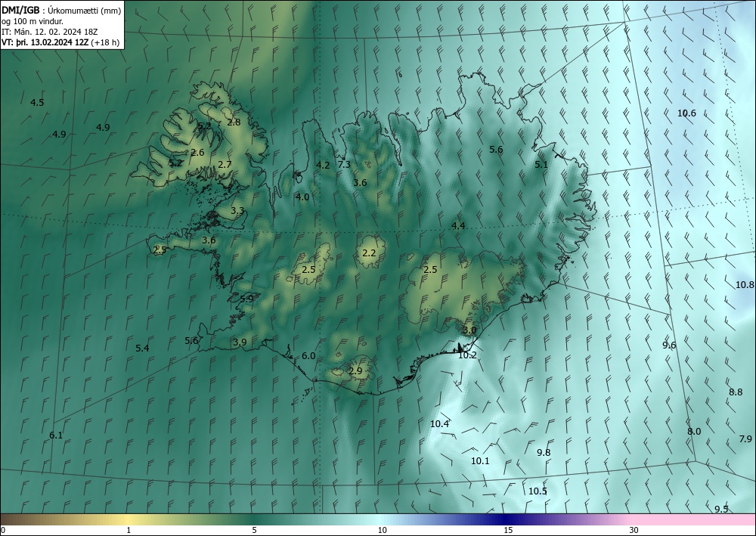Click the legend scale label 1
Screen dimensions: 756x536
tap(129, 530)
